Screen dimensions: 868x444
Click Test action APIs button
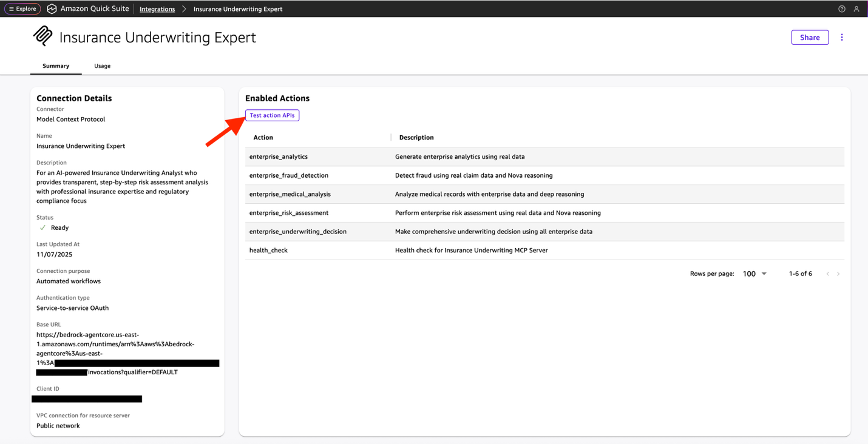click(272, 115)
